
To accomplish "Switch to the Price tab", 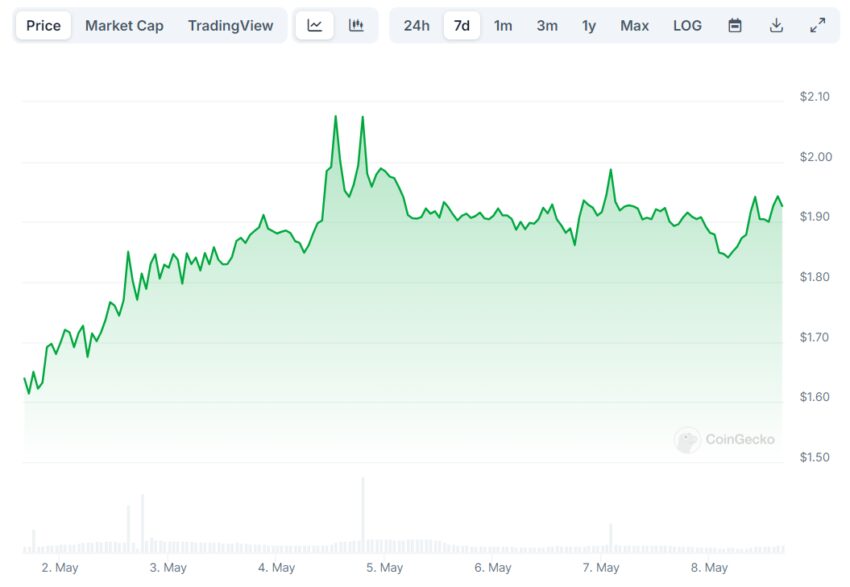I will pos(43,25).
